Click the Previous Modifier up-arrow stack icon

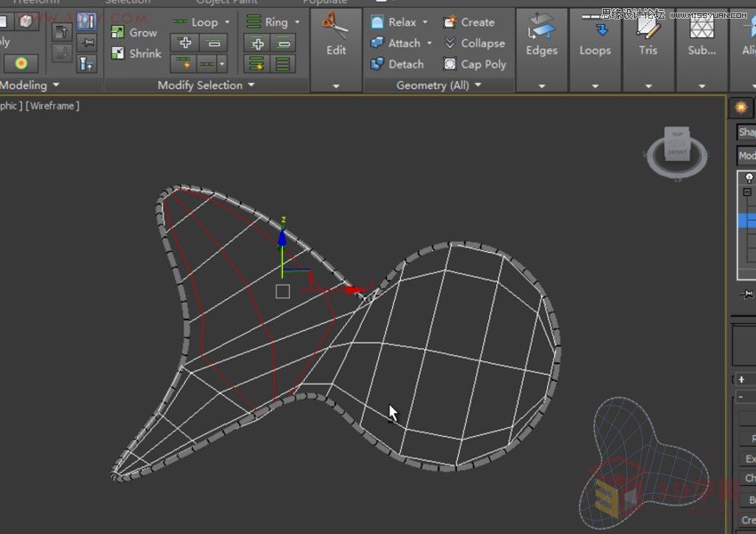click(x=61, y=32)
